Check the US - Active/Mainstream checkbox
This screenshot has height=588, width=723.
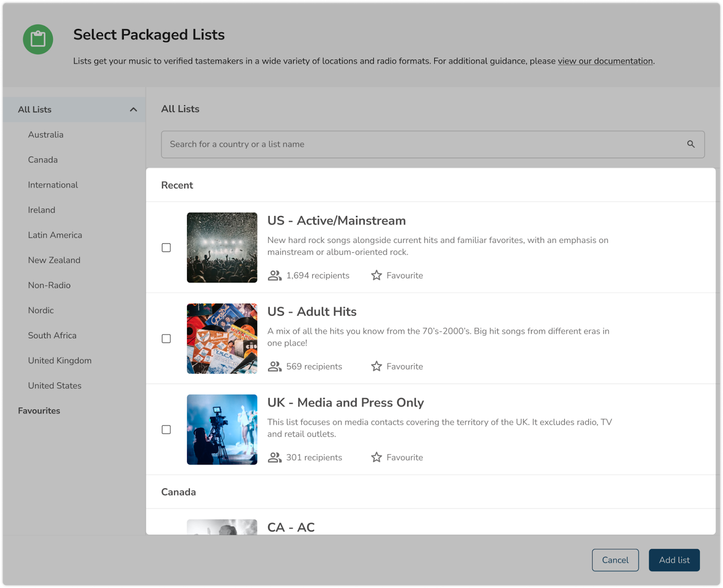pos(166,247)
